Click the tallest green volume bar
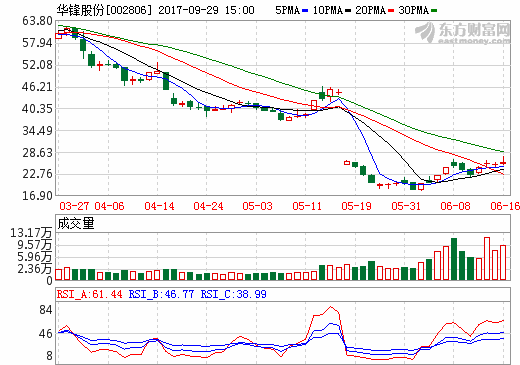The height and width of the screenshot is (365, 520). pyautogui.click(x=454, y=259)
